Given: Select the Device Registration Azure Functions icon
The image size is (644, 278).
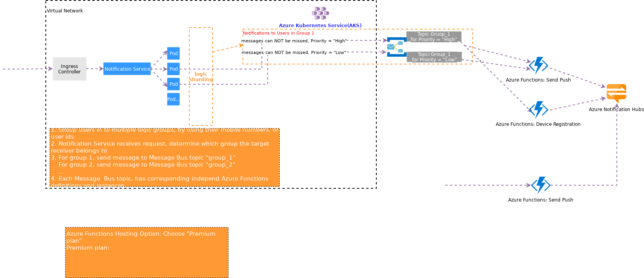Looking at the screenshot, I should [x=538, y=109].
